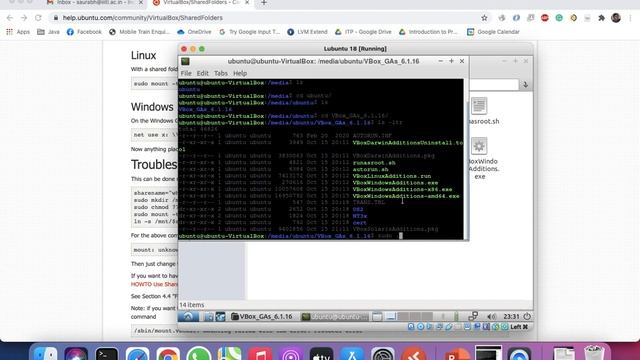The width and height of the screenshot is (640, 360).
Task: Open Music from the Dock
Action: pyautogui.click(x=260, y=354)
